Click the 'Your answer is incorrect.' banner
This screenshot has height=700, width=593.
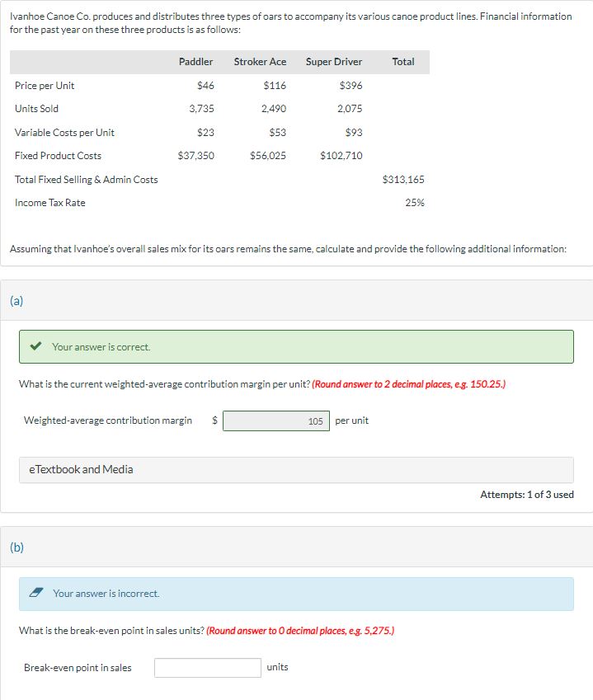[296, 594]
